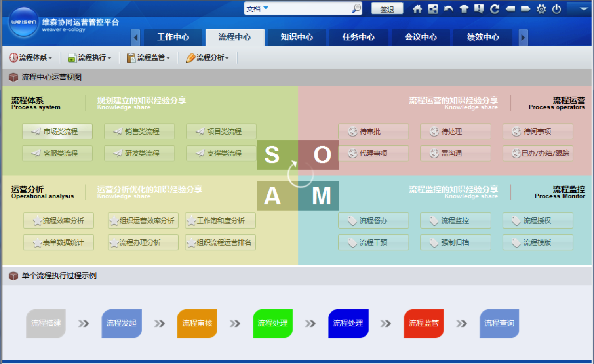Click the shirt skin-theme icon
Screen dimensions: 594x364
tap(464, 9)
